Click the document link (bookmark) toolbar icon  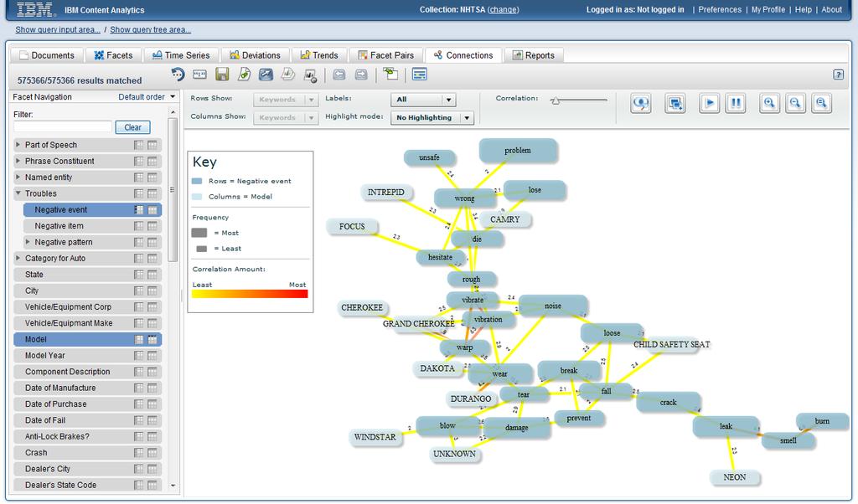click(x=244, y=75)
